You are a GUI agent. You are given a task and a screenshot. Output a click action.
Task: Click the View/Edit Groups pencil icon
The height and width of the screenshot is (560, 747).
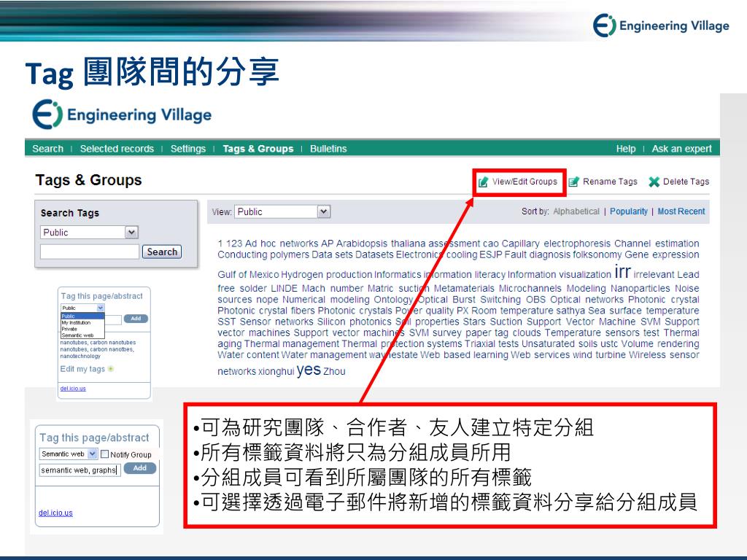pos(483,182)
